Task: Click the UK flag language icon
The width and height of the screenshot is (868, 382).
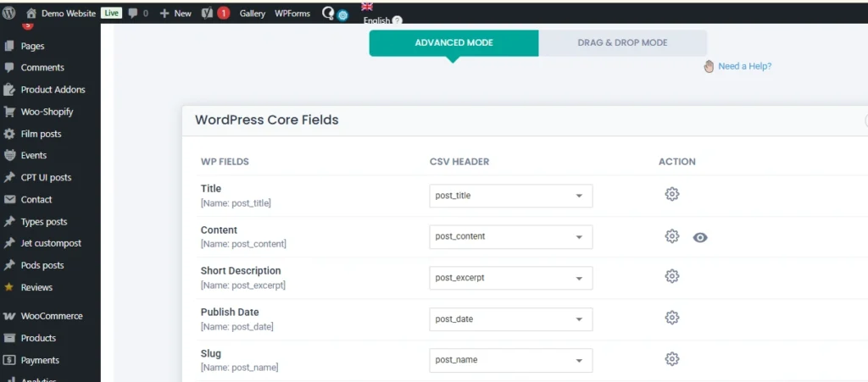Action: coord(366,7)
